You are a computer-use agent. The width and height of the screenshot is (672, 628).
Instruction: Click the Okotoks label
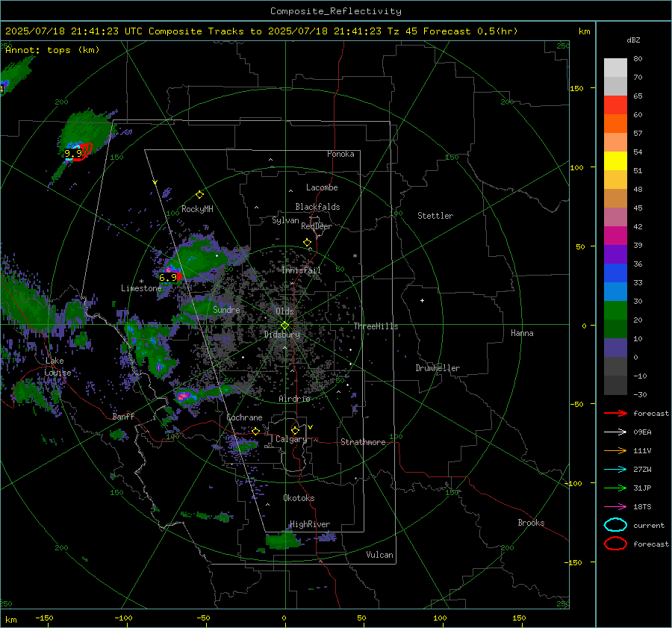(299, 498)
